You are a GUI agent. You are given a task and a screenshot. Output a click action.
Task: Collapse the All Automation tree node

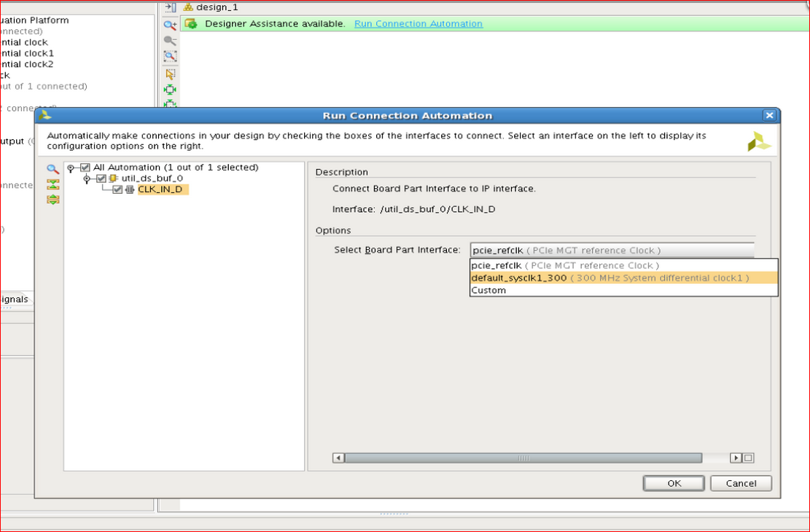point(71,168)
